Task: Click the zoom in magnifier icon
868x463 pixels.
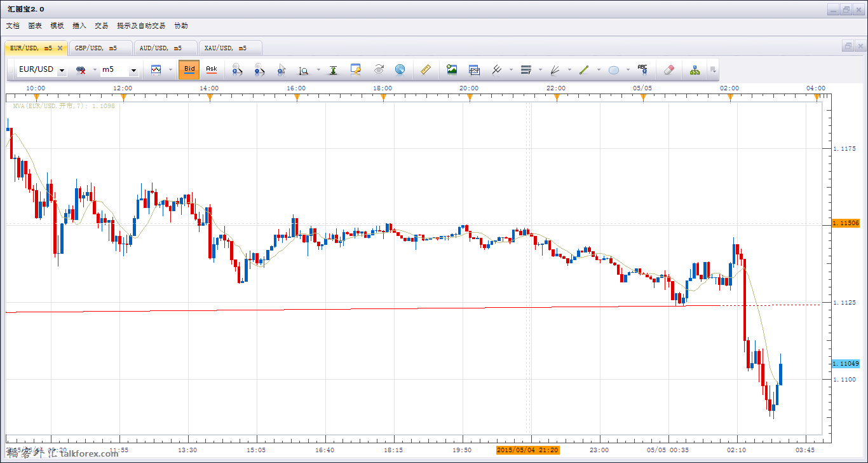Action: click(237, 70)
